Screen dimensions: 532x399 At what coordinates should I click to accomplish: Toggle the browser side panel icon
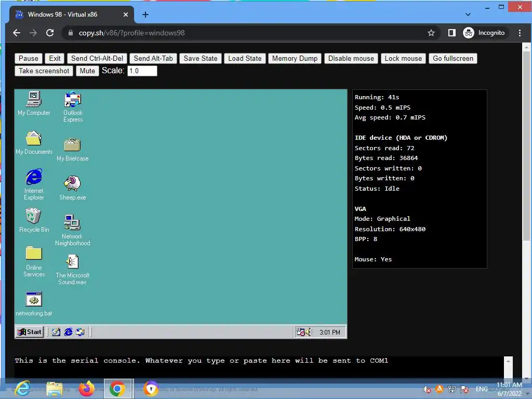click(451, 33)
